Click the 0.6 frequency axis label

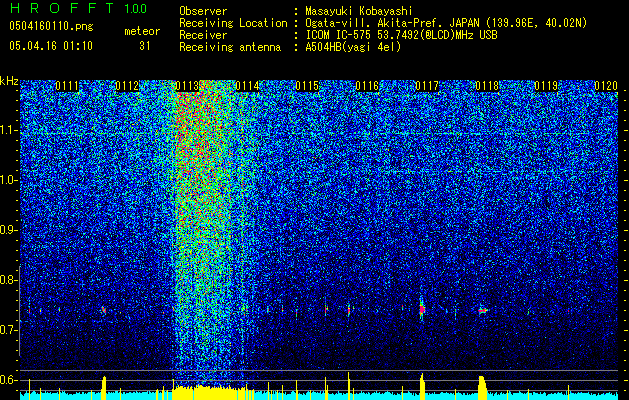[x=8, y=380]
